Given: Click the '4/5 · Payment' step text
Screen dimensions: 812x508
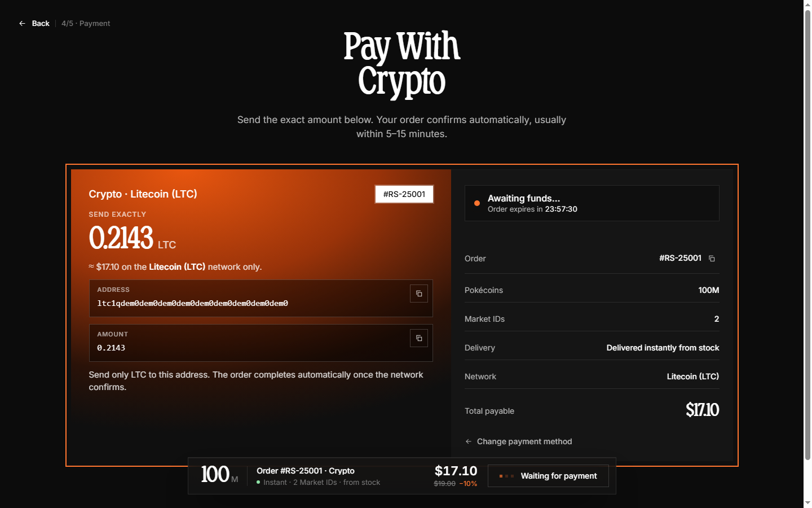Looking at the screenshot, I should tap(86, 24).
